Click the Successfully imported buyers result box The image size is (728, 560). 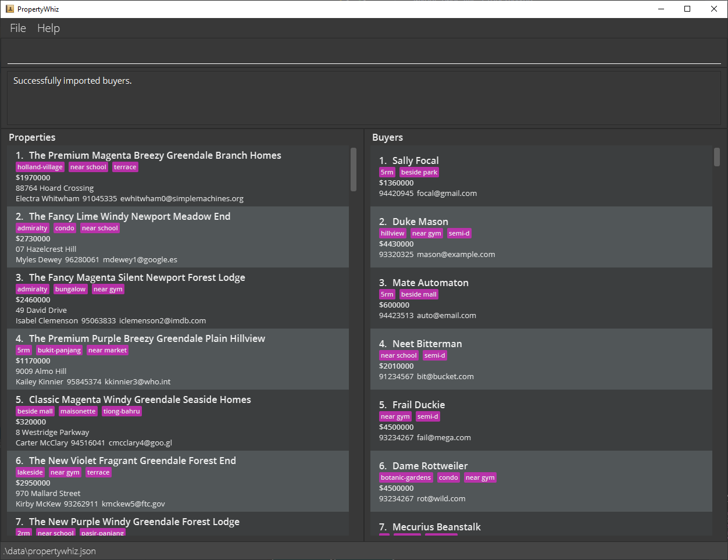[364, 98]
